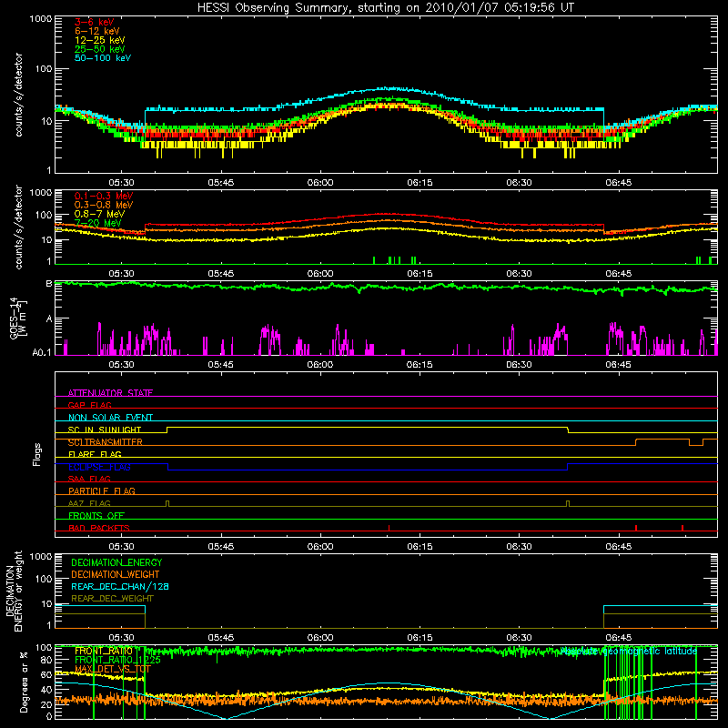728x728 pixels.
Task: Select the FRONTS_OFF flag label
Action: (x=96, y=516)
